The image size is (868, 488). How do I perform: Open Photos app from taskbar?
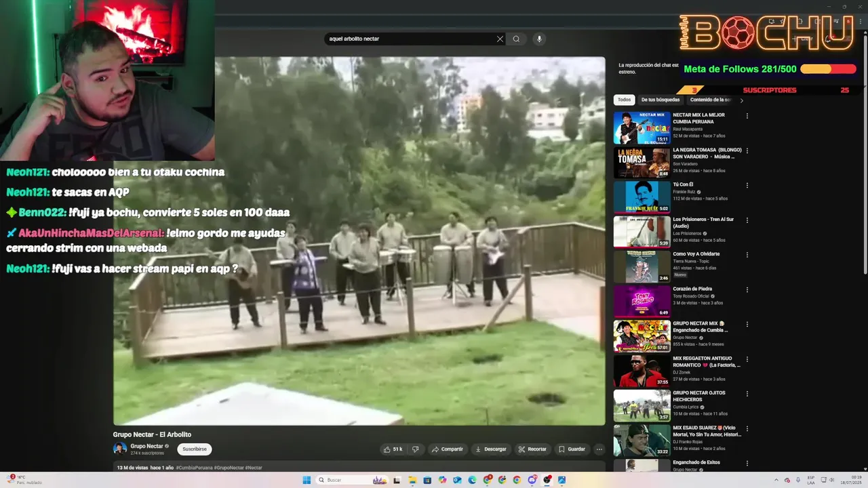coord(562,480)
